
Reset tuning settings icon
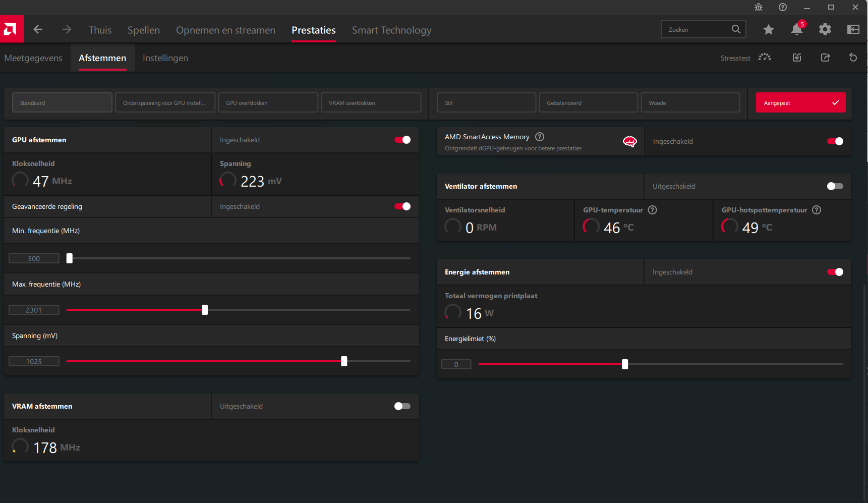pyautogui.click(x=853, y=58)
